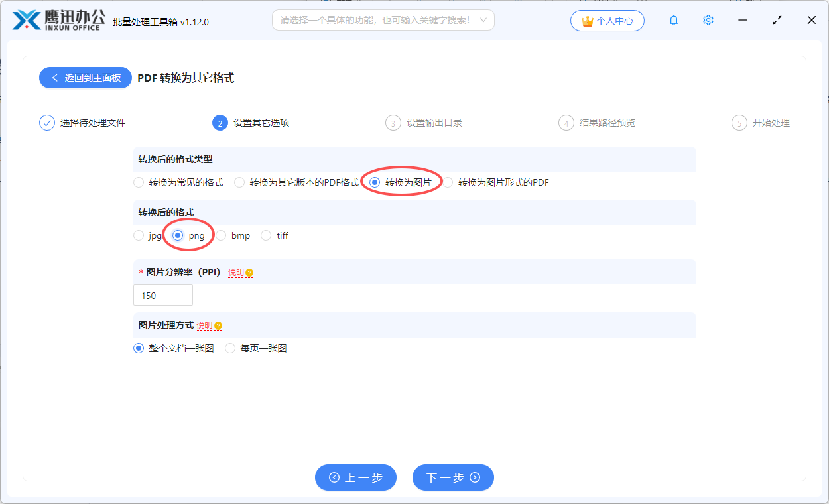The height and width of the screenshot is (504, 829).
Task: Open the settings gear
Action: [x=708, y=21]
